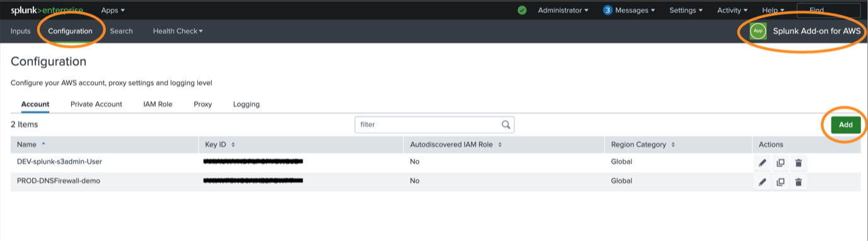The width and height of the screenshot is (868, 241).
Task: Click the filter search magnifier icon
Action: pyautogui.click(x=506, y=124)
